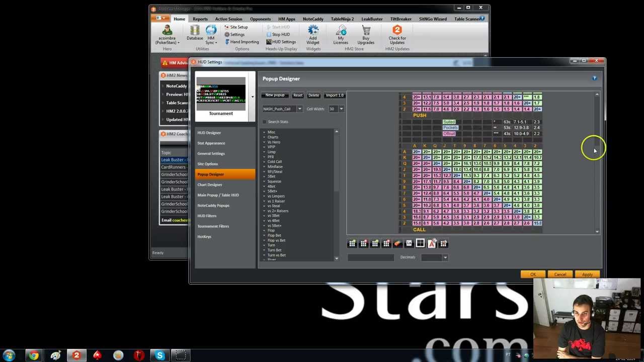Open the Tournament HUD type dropdown arrow
644x362 pixels.
click(x=253, y=97)
